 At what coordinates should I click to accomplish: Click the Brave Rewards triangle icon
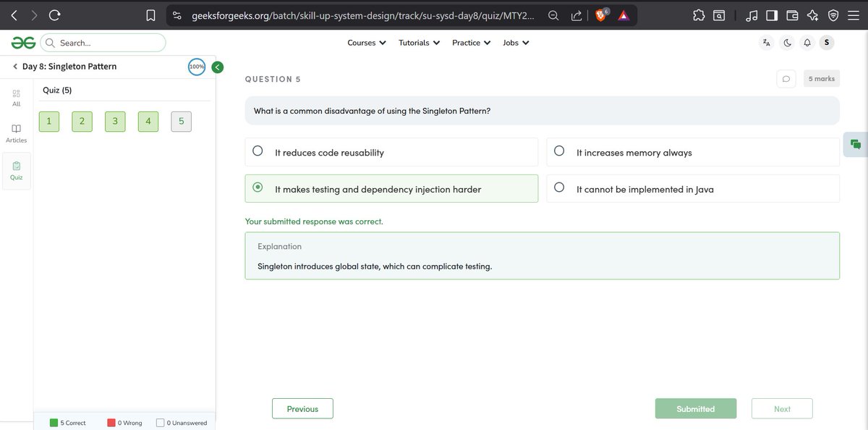point(624,14)
